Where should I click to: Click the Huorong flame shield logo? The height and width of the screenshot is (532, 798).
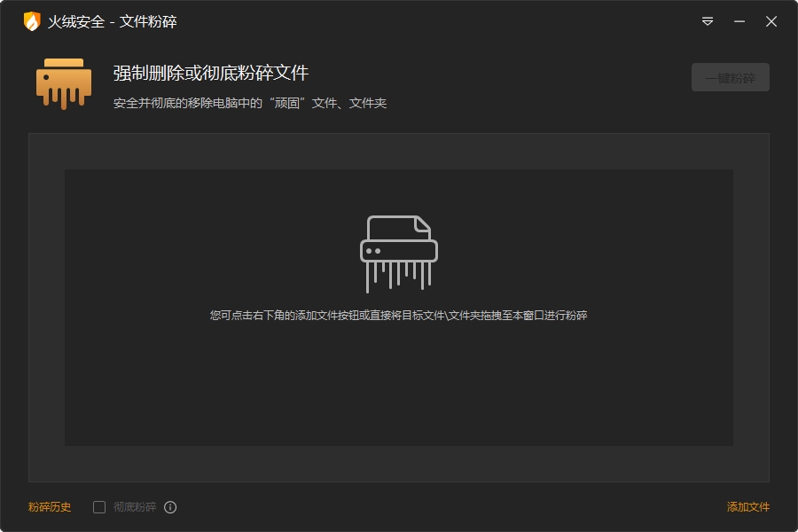32,21
